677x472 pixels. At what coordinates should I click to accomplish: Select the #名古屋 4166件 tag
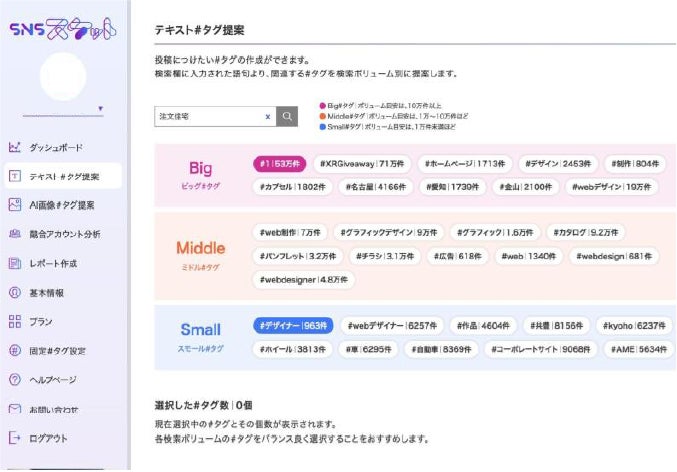pyautogui.click(x=376, y=187)
